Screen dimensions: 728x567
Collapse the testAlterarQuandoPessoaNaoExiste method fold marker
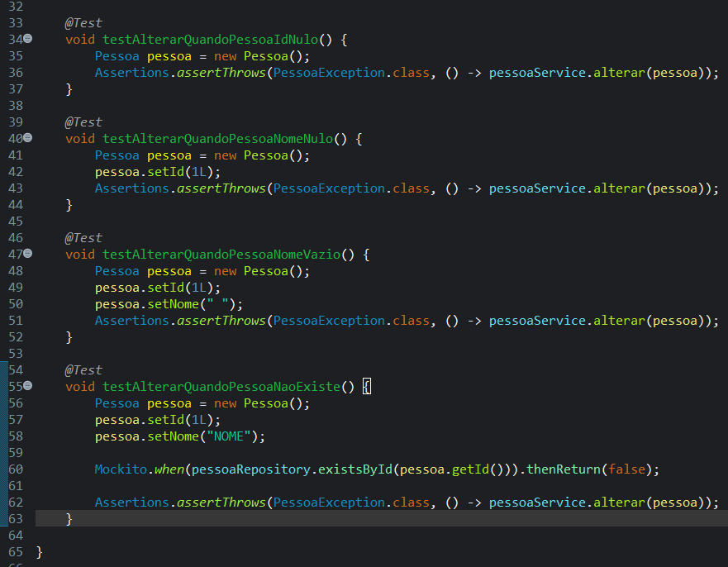(27, 386)
